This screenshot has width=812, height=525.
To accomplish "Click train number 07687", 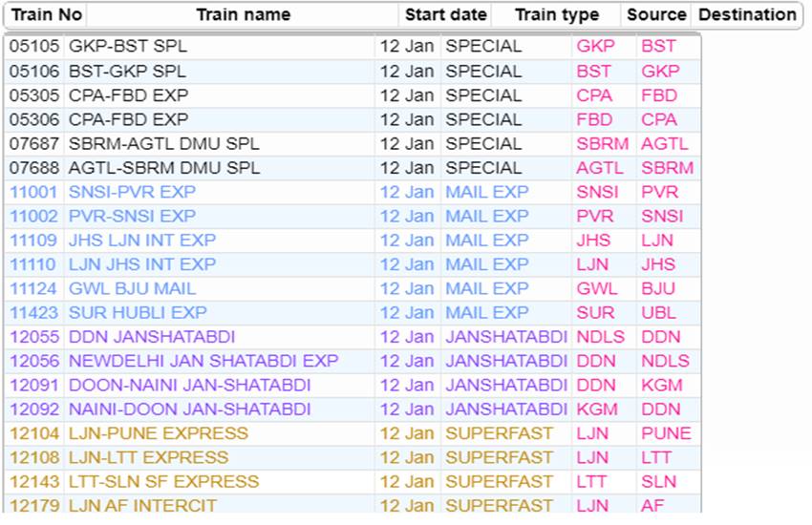I will click(33, 144).
